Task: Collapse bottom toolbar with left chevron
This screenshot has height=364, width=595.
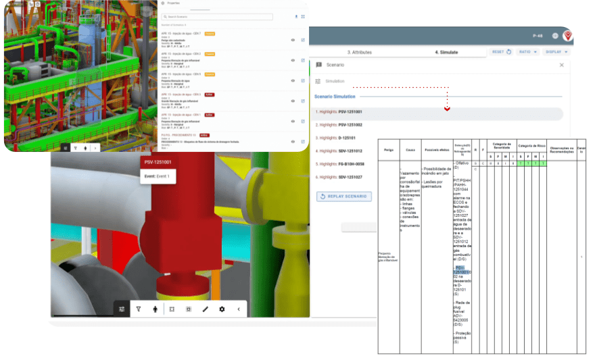Action: point(239,309)
